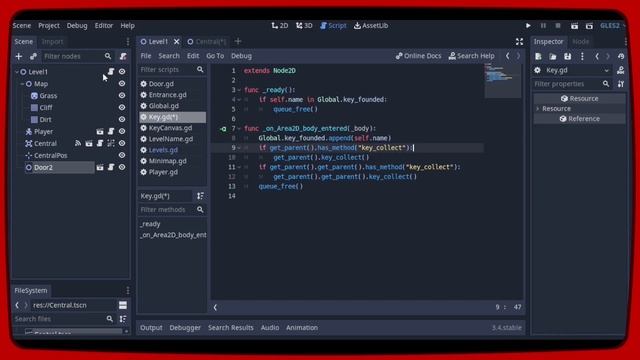This screenshot has width=640, height=360.
Task: Open the Project menu
Action: click(49, 26)
